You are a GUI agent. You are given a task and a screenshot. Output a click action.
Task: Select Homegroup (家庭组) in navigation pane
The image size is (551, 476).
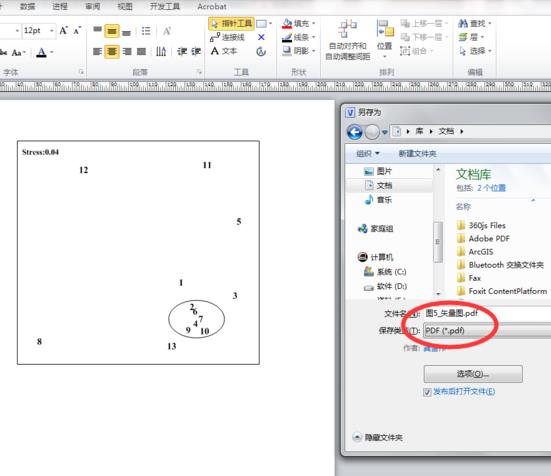(375, 229)
